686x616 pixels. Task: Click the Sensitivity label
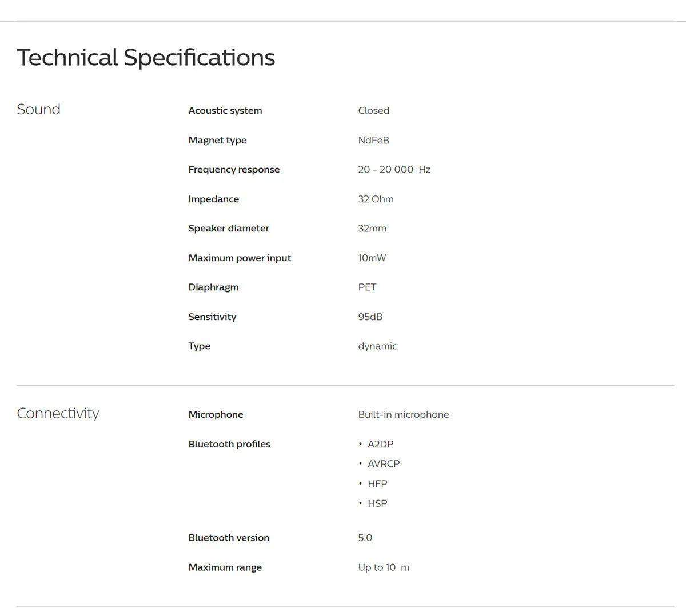[x=212, y=317]
